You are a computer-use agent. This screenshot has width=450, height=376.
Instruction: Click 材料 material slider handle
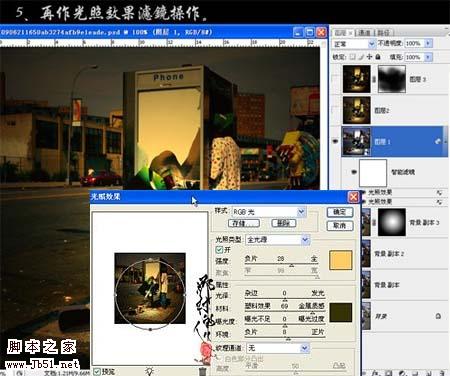312,313
